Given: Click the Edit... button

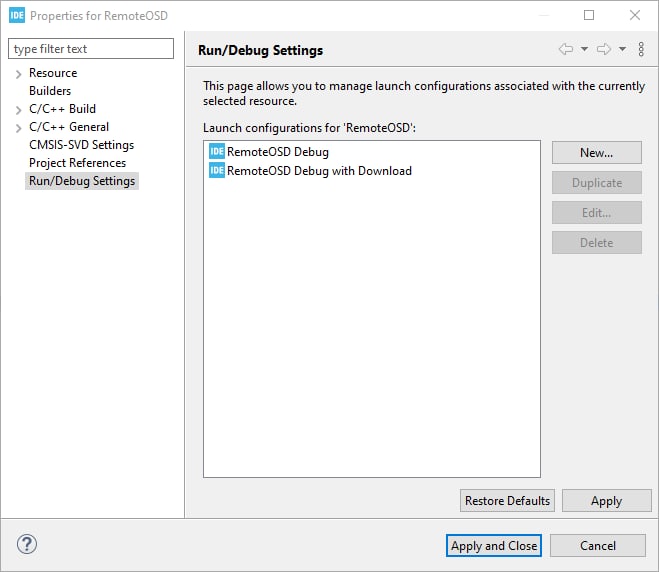Looking at the screenshot, I should pos(596,213).
